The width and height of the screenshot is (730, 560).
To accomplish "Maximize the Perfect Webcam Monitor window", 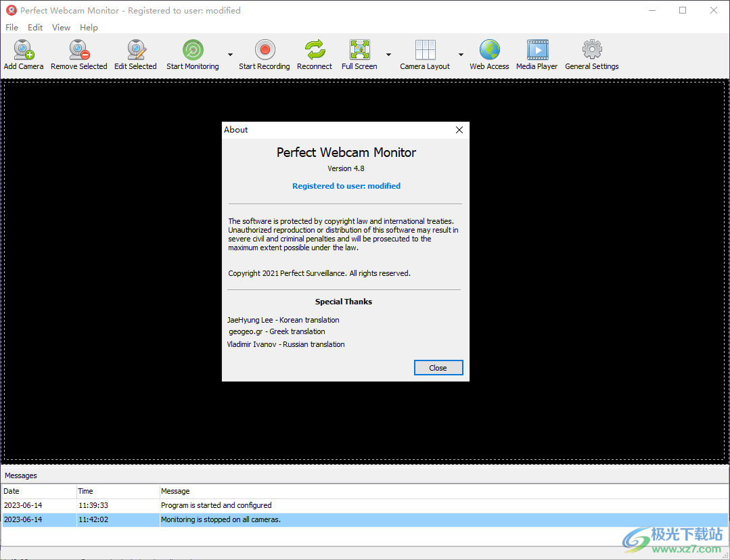I will click(683, 10).
